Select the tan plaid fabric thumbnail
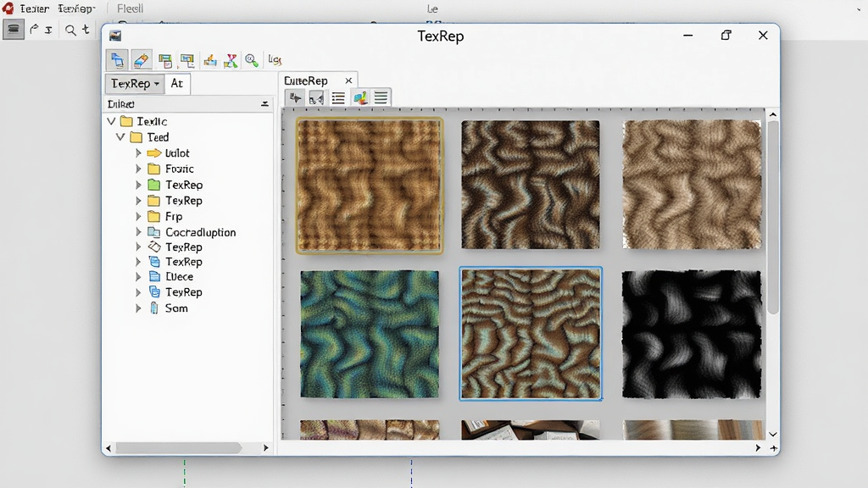 (370, 186)
